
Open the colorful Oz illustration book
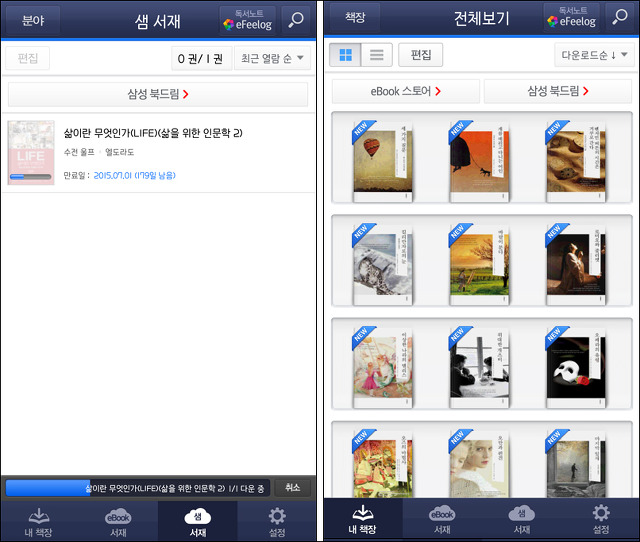click(x=382, y=463)
